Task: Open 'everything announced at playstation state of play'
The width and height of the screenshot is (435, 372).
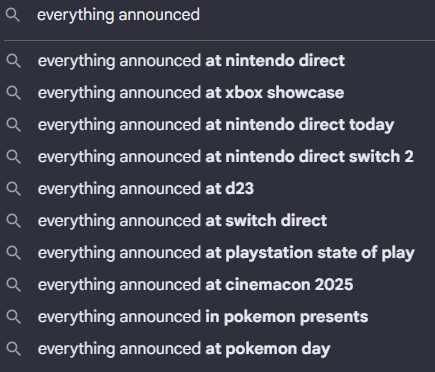Action: point(217,253)
